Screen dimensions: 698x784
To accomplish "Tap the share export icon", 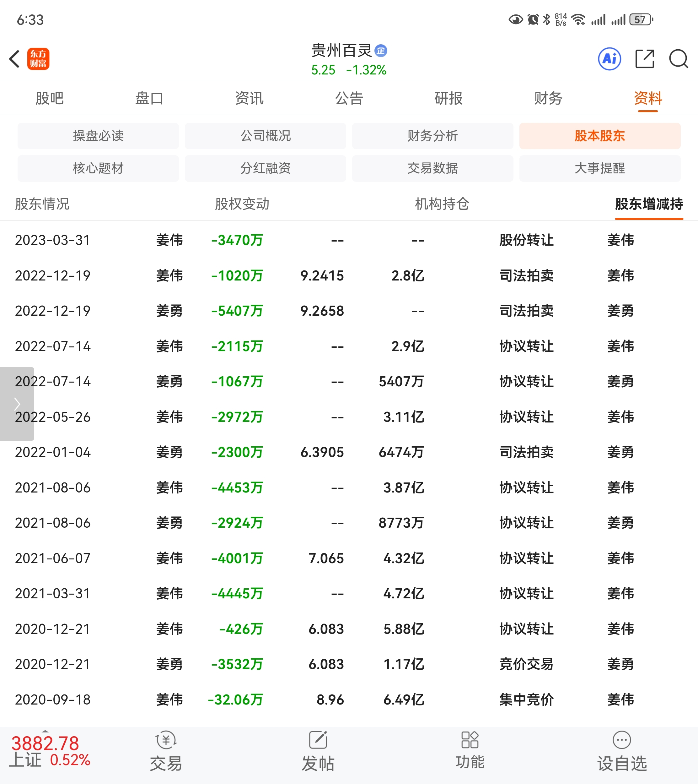I will click(x=645, y=59).
